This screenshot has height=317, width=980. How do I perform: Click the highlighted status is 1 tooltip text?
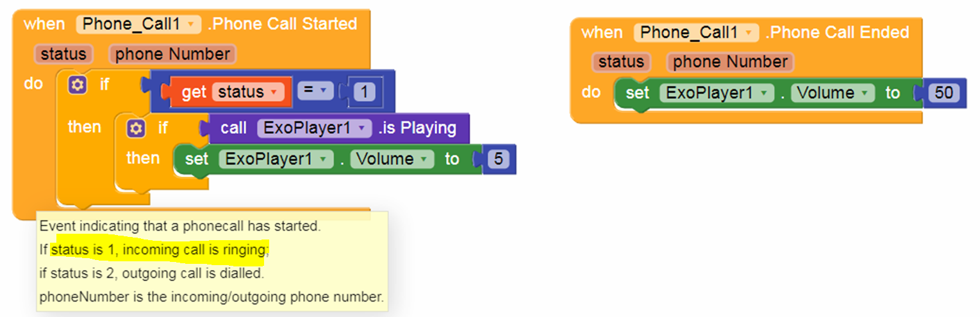coord(158,250)
